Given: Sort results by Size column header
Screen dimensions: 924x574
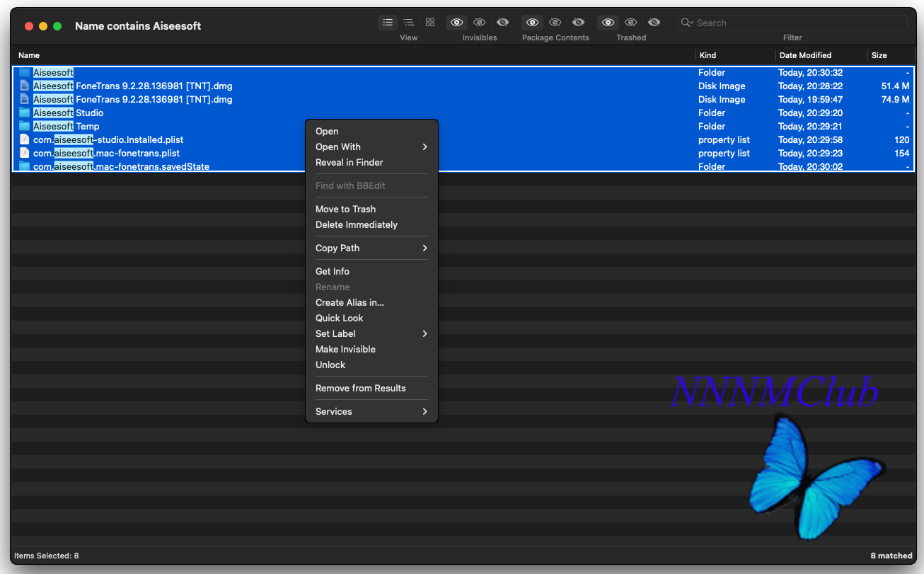Looking at the screenshot, I should pos(879,55).
